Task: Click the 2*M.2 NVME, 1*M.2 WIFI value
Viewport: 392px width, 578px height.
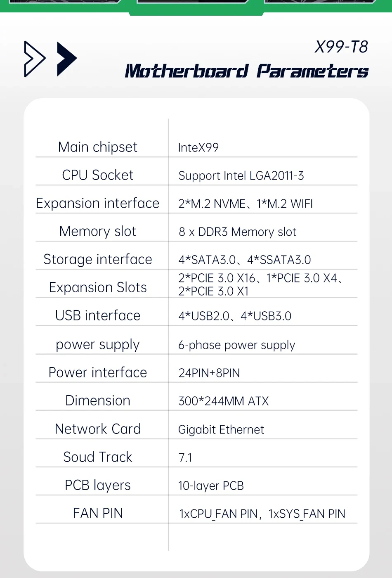Action: click(246, 204)
